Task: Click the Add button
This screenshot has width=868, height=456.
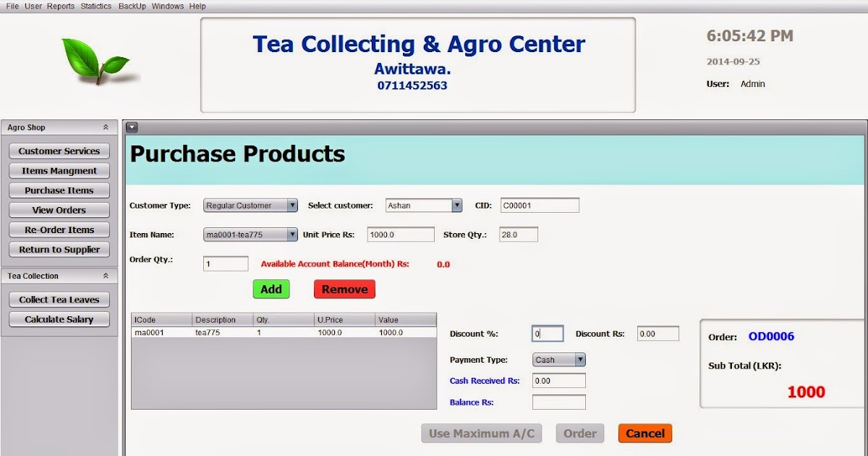Action: [271, 289]
